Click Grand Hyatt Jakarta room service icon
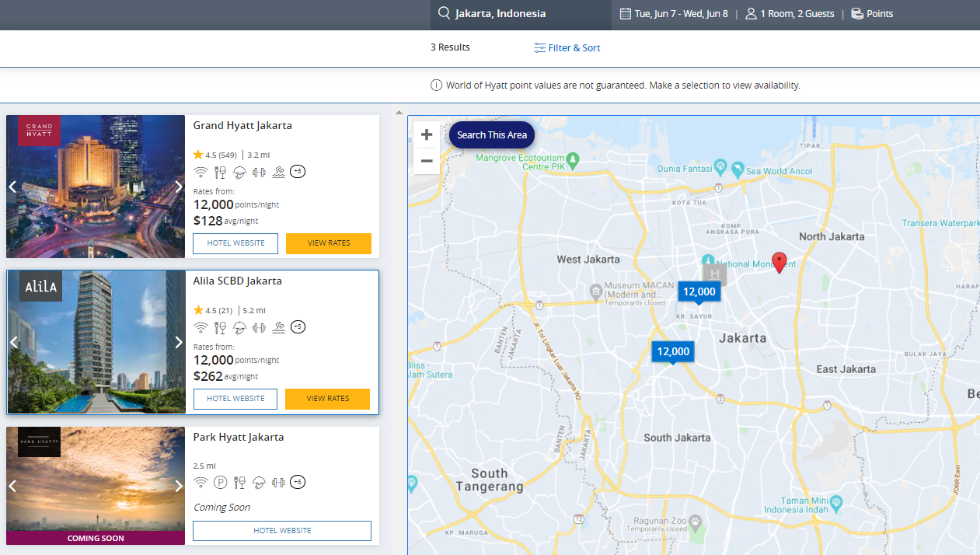This screenshot has height=555, width=980. 239,172
